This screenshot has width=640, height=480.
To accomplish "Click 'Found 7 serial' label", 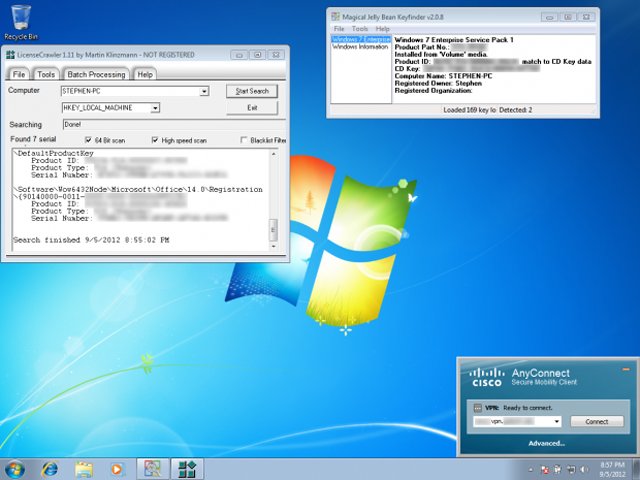I will click(33, 139).
